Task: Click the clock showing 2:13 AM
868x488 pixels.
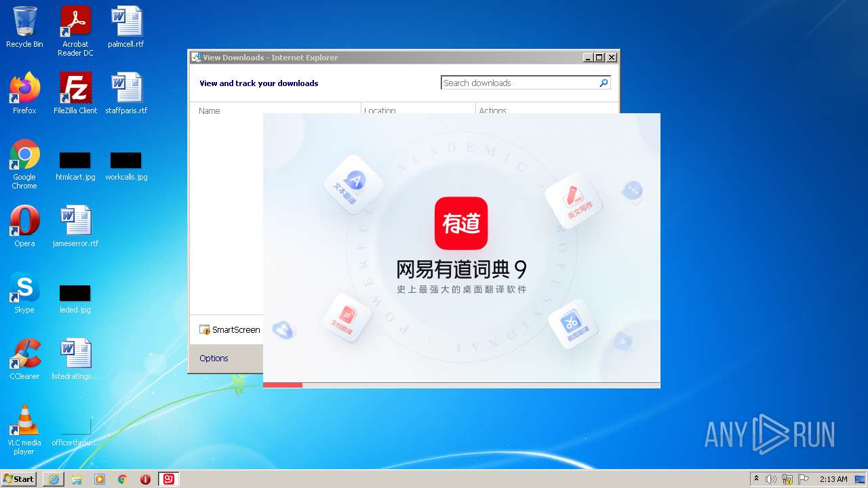Action: point(833,479)
